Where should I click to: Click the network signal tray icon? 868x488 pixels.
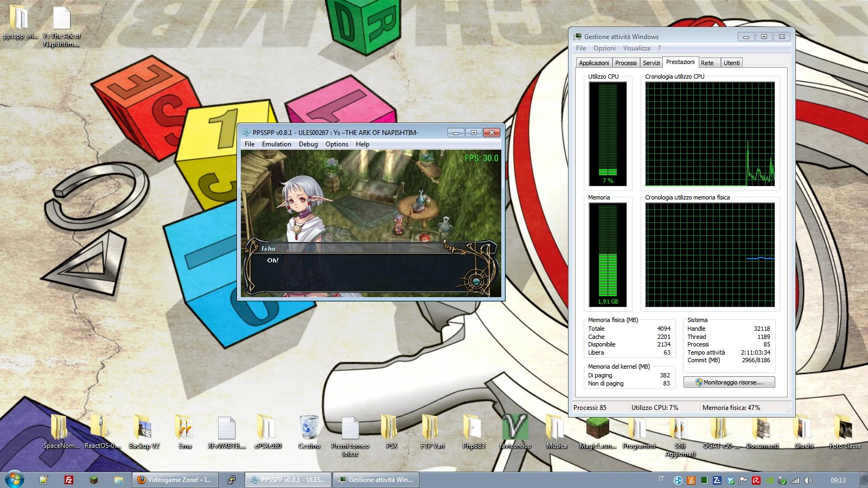click(795, 480)
